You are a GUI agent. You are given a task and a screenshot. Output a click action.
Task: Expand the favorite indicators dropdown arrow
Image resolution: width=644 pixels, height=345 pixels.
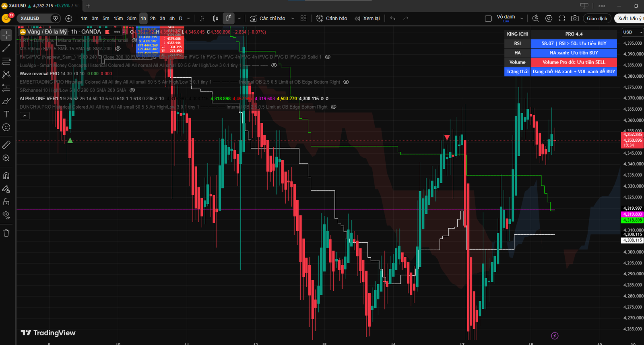click(293, 19)
